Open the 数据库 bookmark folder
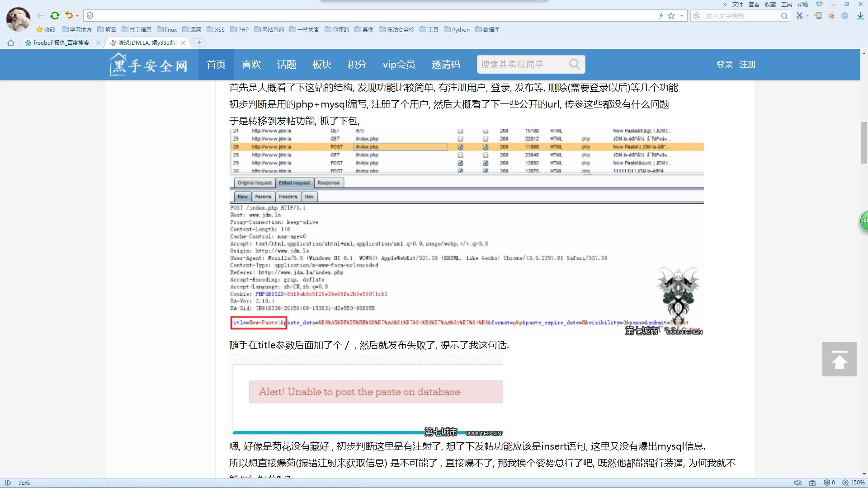868x488 pixels. pos(487,29)
